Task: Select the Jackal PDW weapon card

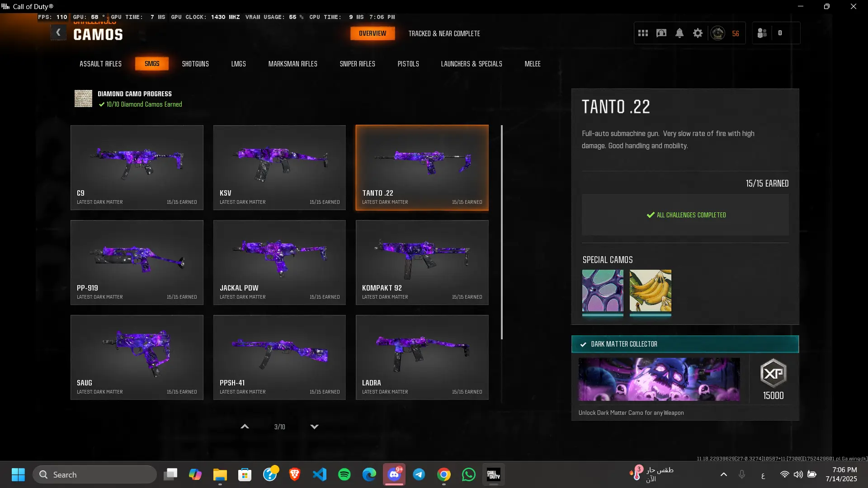Action: pyautogui.click(x=279, y=262)
